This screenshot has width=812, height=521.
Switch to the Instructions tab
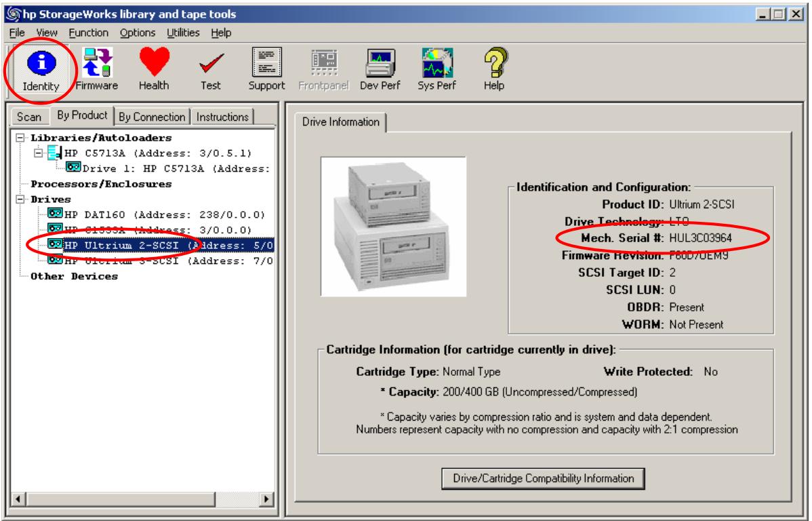[223, 117]
